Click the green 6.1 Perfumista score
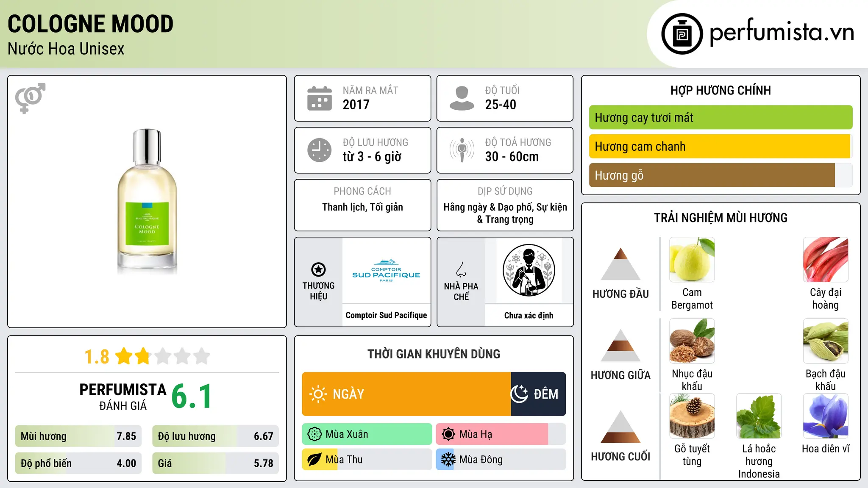The image size is (868, 488). (x=192, y=396)
